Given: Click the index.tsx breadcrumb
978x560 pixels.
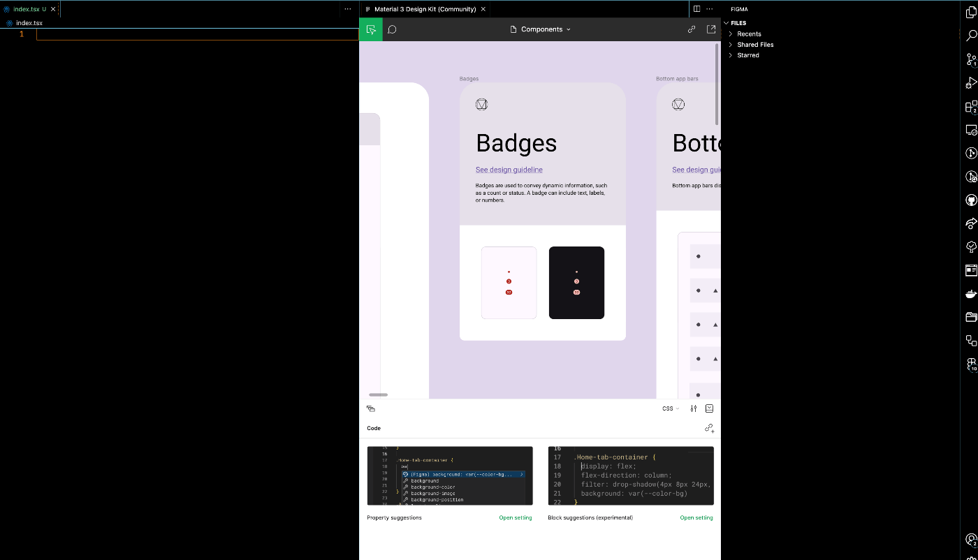Looking at the screenshot, I should [x=29, y=23].
